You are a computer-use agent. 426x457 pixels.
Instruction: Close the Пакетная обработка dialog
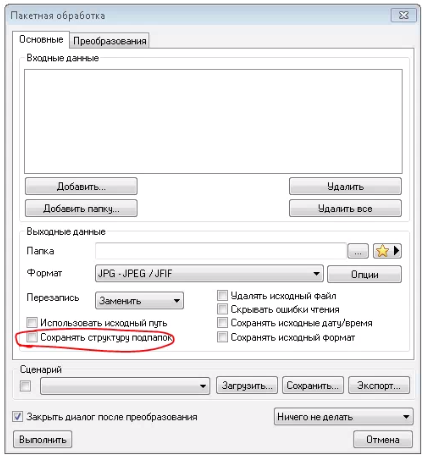404,15
